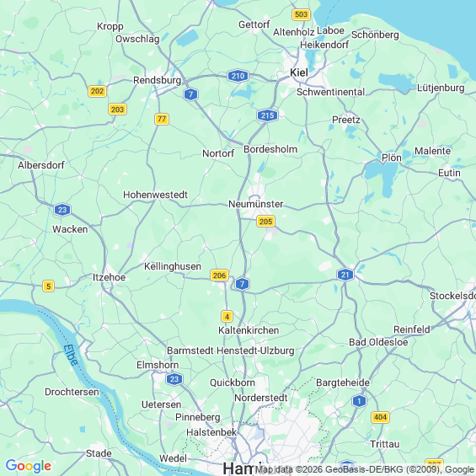This screenshot has height=476, width=476.
Task: Click the Itzehoe town label
Action: pos(109,277)
